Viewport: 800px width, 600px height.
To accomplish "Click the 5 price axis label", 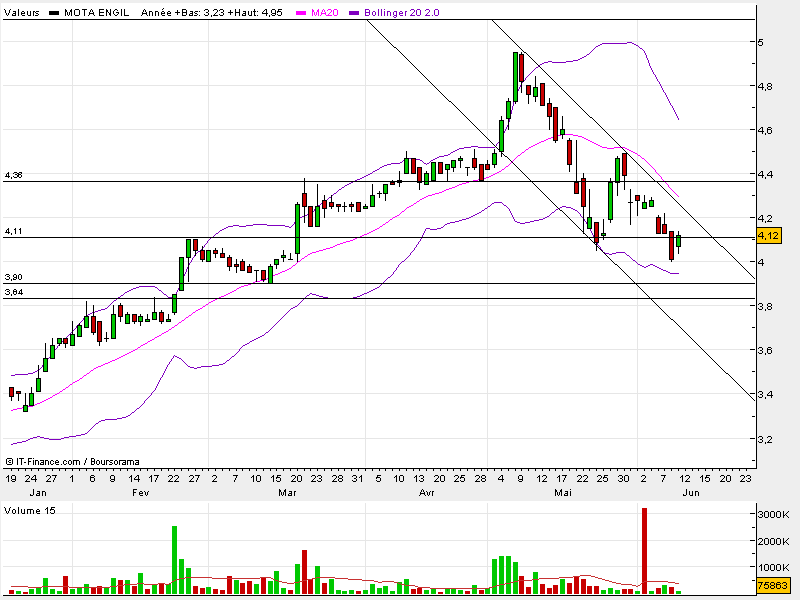I will [761, 42].
